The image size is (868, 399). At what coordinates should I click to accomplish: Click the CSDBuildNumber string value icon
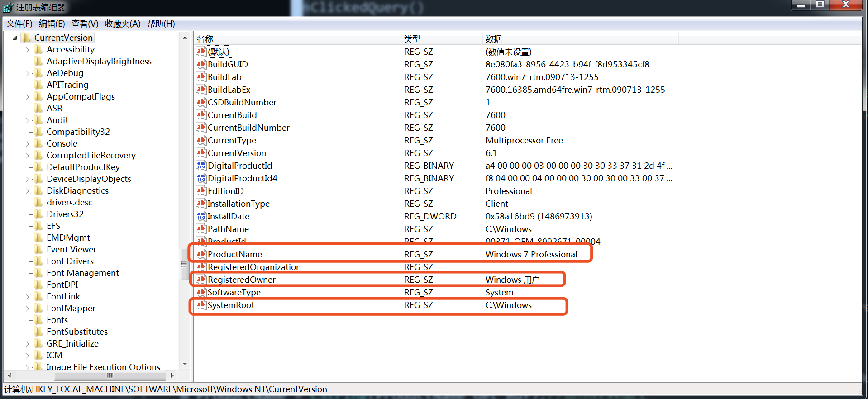point(201,102)
